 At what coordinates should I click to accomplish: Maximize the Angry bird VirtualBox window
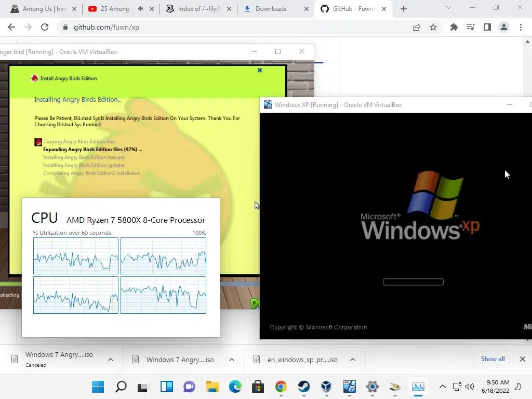click(x=278, y=51)
